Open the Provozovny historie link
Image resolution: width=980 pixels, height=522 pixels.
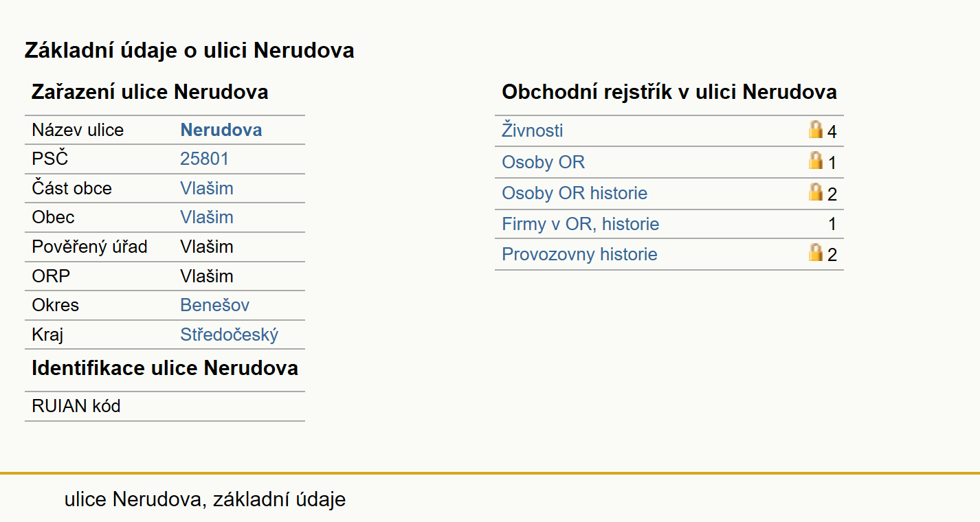click(579, 254)
